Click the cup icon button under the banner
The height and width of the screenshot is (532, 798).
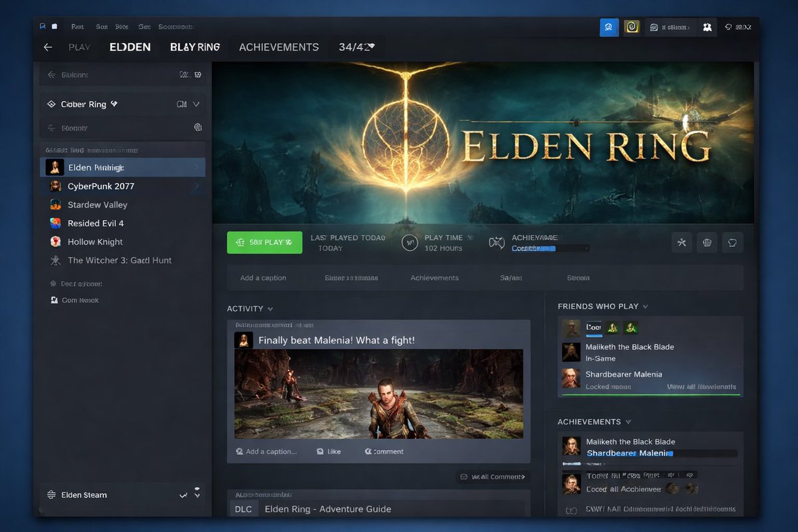[732, 242]
